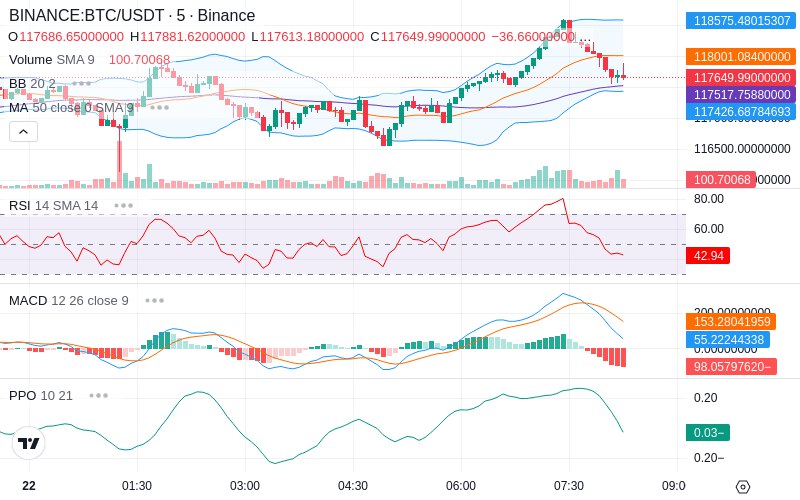
Task: Open chart settings gear icon
Action: (x=743, y=487)
